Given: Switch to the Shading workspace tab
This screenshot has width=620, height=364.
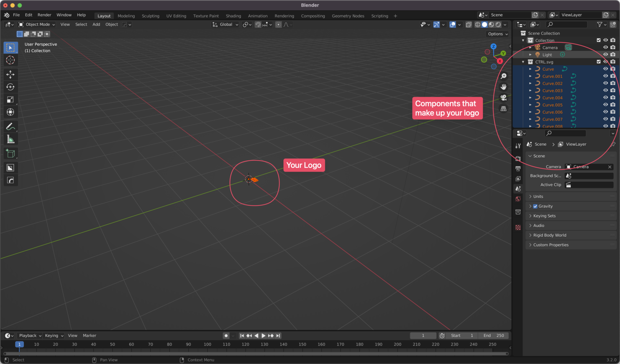Looking at the screenshot, I should tap(233, 16).
